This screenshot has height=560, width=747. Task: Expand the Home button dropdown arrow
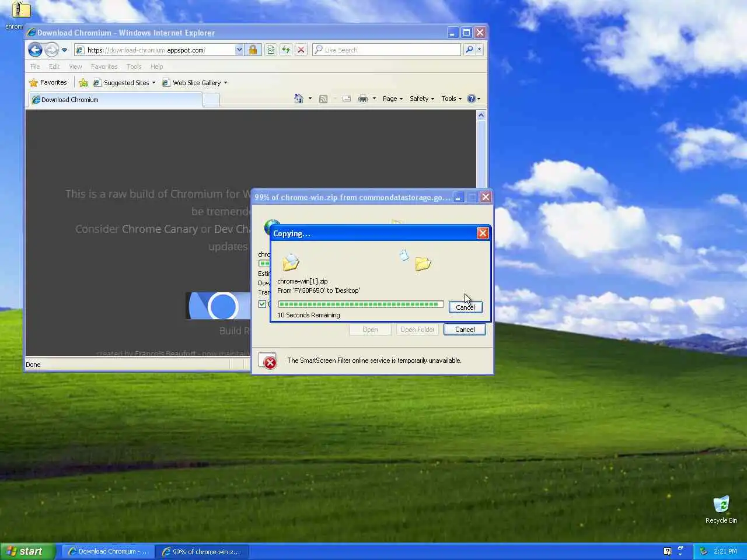click(310, 99)
